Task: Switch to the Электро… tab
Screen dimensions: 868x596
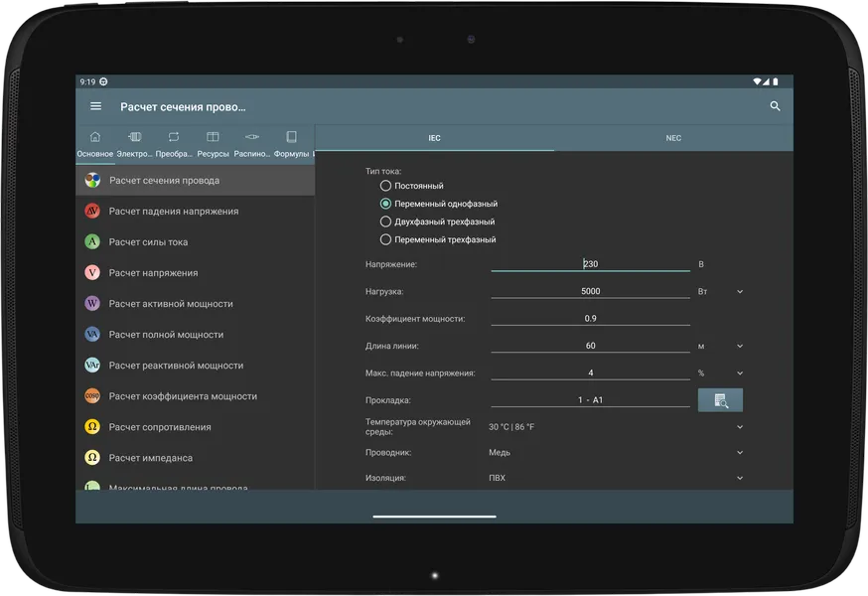Action: (134, 144)
